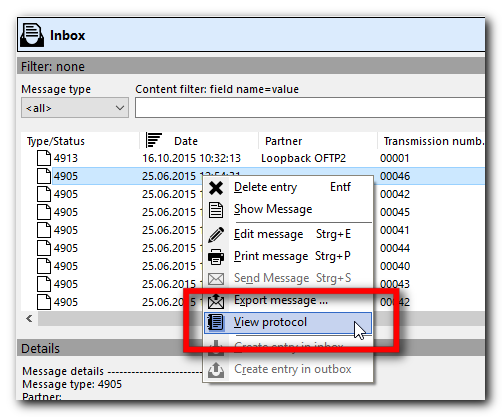The width and height of the screenshot is (502, 417).
Task: Click inside the Content filter text field
Action: click(310, 108)
